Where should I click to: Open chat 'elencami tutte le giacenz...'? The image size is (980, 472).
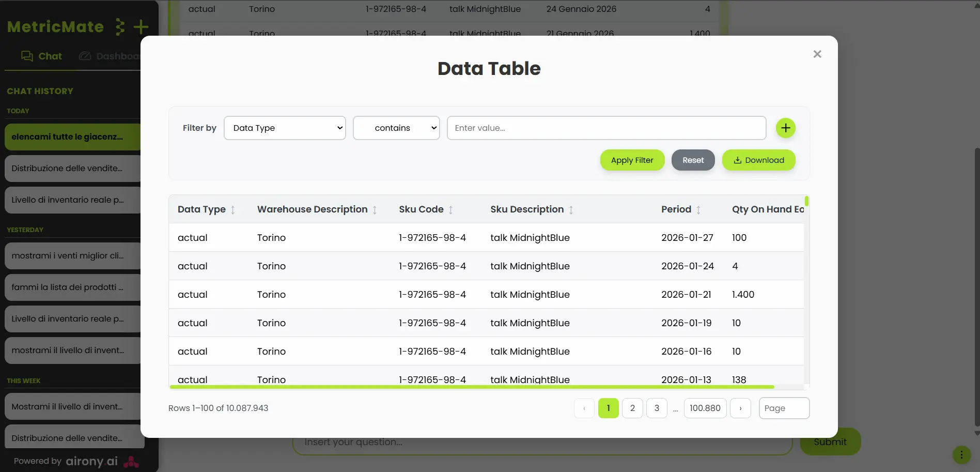[72, 137]
